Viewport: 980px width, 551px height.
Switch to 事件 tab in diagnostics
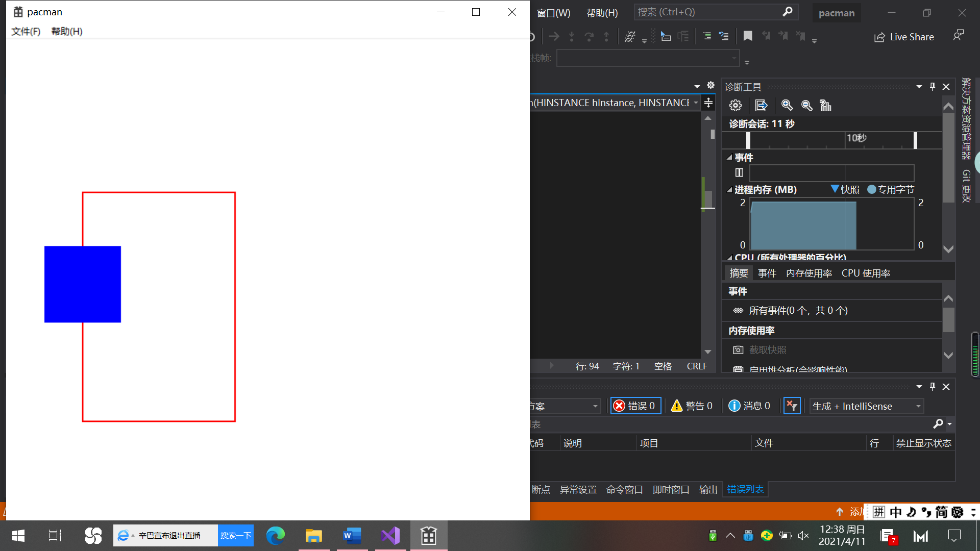click(767, 273)
